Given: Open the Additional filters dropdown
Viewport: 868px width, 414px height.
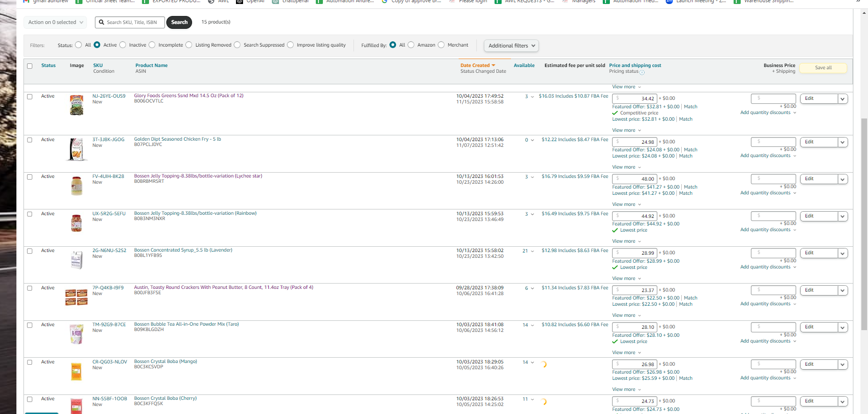Looking at the screenshot, I should 511,46.
